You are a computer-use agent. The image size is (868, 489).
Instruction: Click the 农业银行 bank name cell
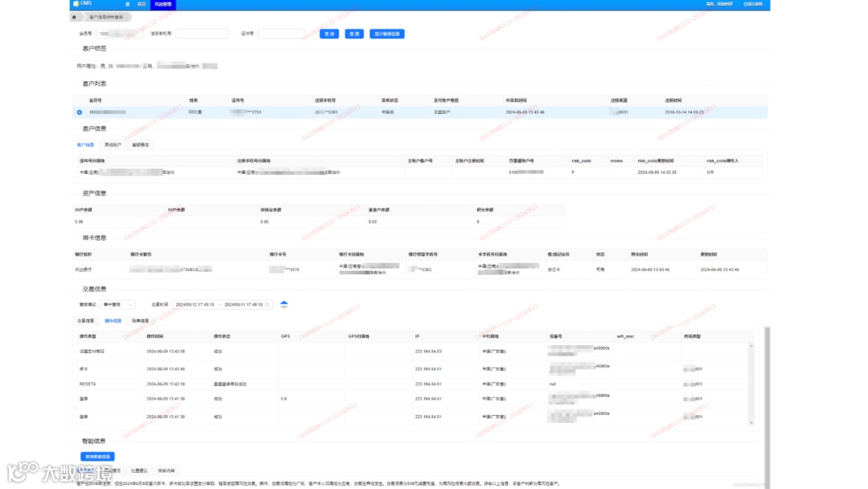point(84,269)
